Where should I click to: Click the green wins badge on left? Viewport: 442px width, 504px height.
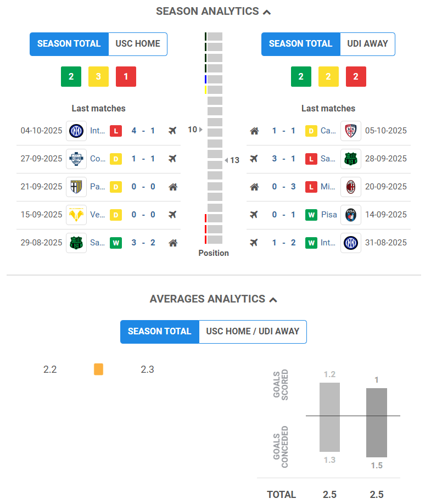[x=71, y=77]
